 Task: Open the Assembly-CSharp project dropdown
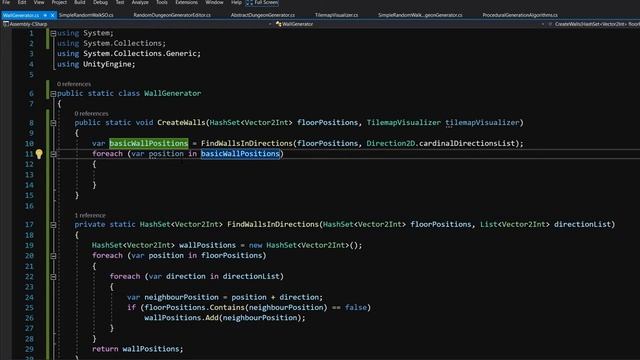pos(137,24)
